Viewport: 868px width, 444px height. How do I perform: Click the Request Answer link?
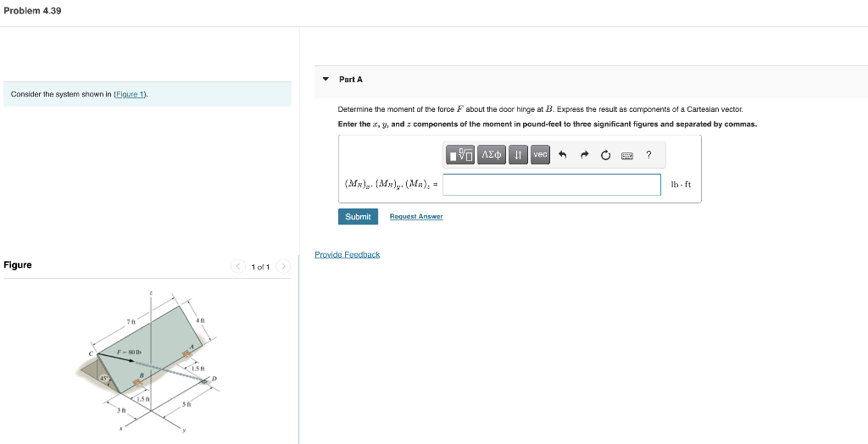click(x=416, y=216)
